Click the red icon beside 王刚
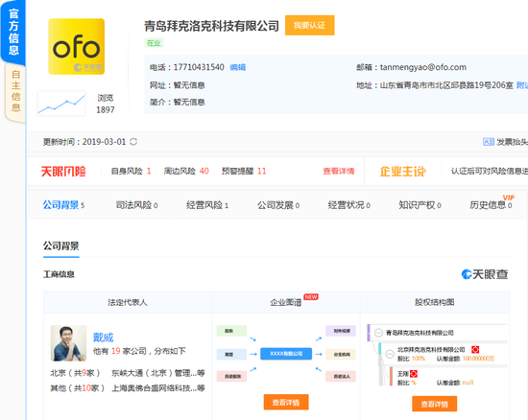This screenshot has width=528, height=420. click(414, 374)
